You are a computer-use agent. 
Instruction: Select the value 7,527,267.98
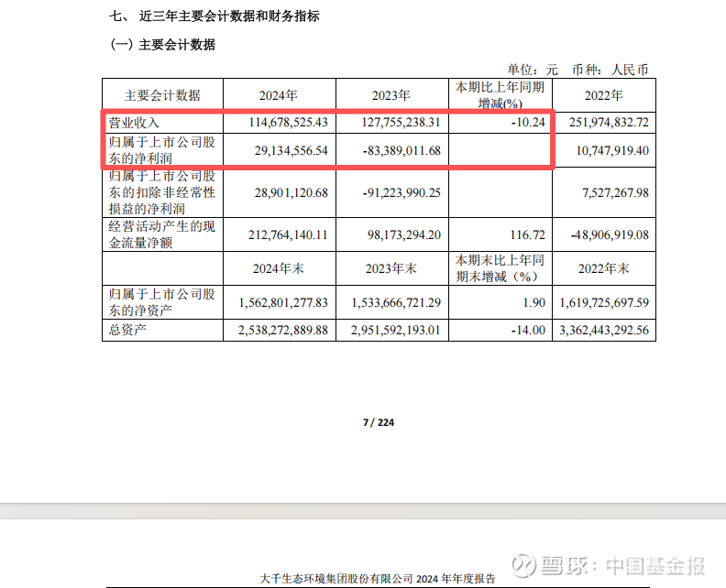(616, 193)
